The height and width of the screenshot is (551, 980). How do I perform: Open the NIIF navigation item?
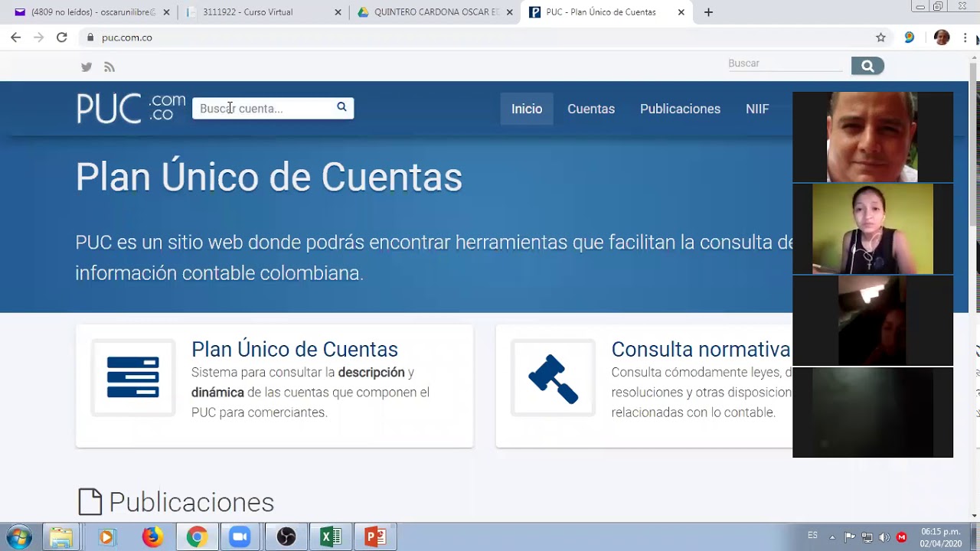(757, 109)
